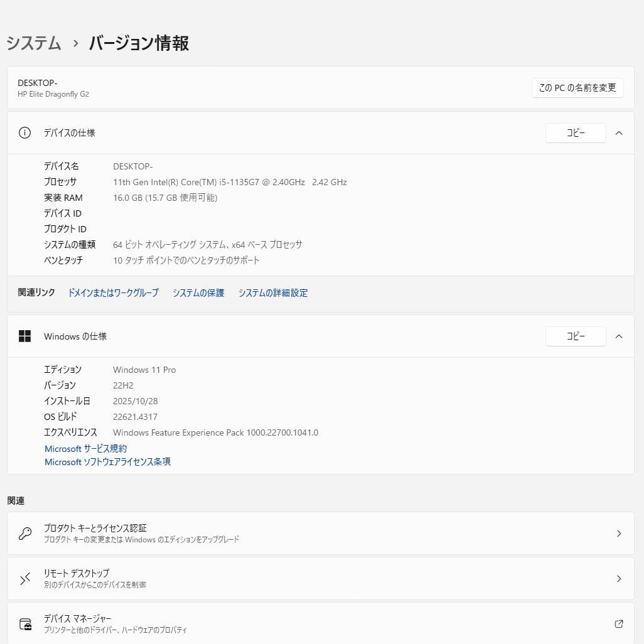Screen dimensions: 644x644
Task: Open Microsoft サービス規約 link
Action: (85, 448)
